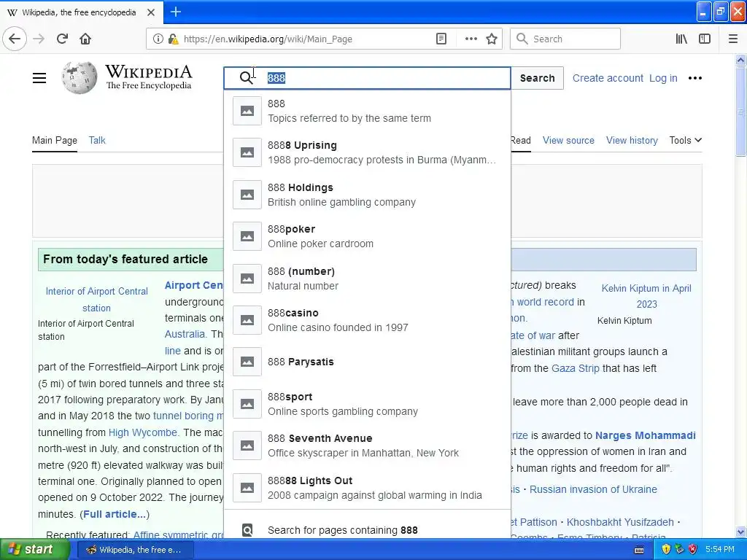This screenshot has width=747, height=560.
Task: Select the Read tab
Action: click(521, 140)
